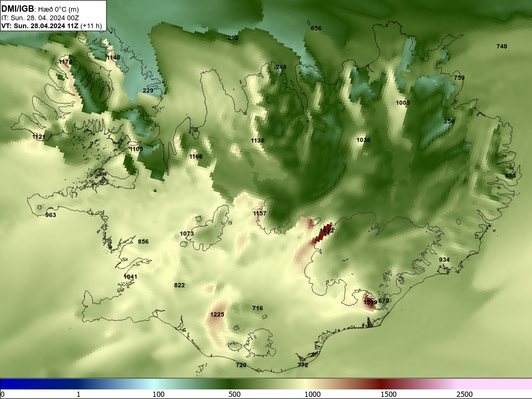Click the 500 label on the color scale
Image resolution: width=532 pixels, height=399 pixels.
(x=235, y=394)
